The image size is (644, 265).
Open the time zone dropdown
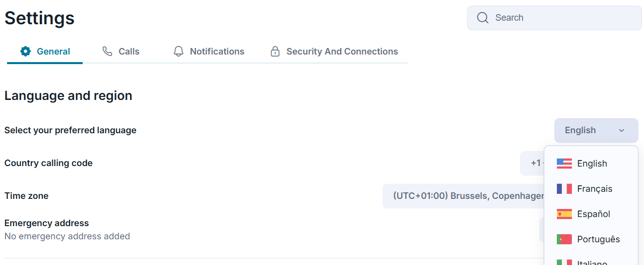(464, 196)
